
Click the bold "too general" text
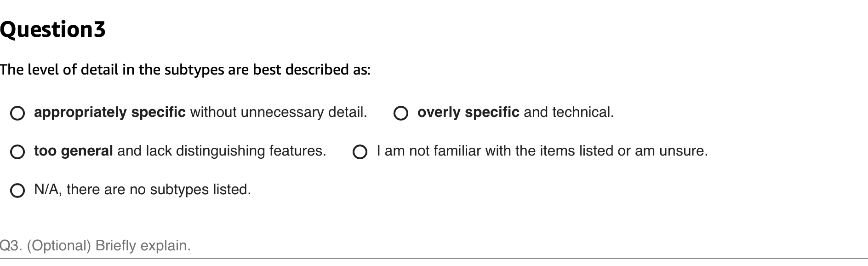(74, 151)
